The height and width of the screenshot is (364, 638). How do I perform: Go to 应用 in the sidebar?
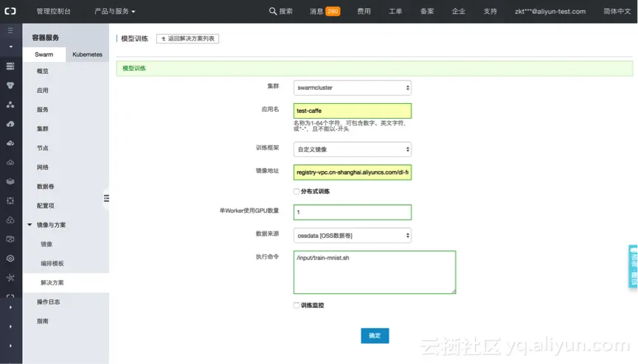coord(42,91)
